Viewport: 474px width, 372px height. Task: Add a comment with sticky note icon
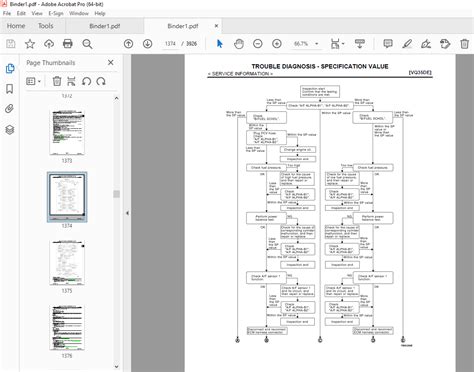pos(388,44)
